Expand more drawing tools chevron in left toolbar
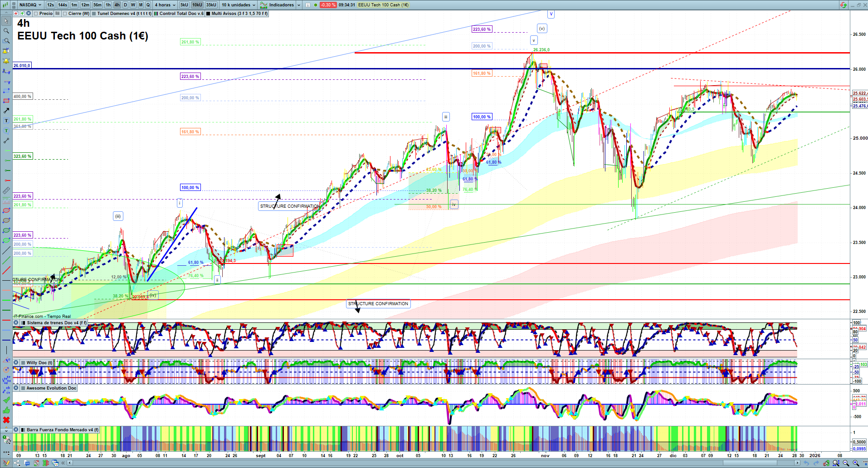The width and height of the screenshot is (868, 468). coord(6,430)
